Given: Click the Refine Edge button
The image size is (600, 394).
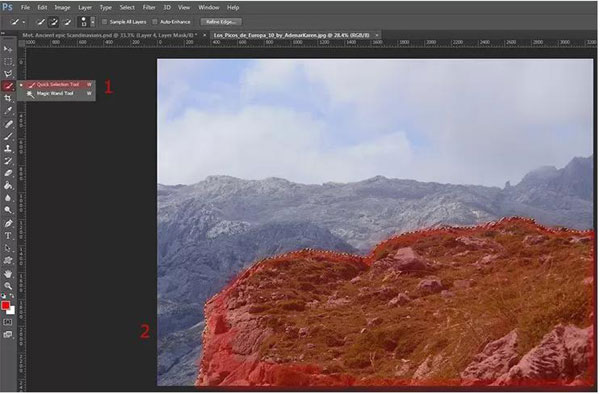Looking at the screenshot, I should (221, 22).
